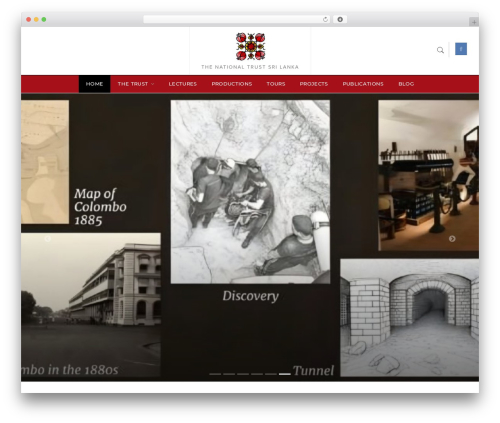Click the macOS yellow minimize button
Screen dimensions: 500x423
36,19
